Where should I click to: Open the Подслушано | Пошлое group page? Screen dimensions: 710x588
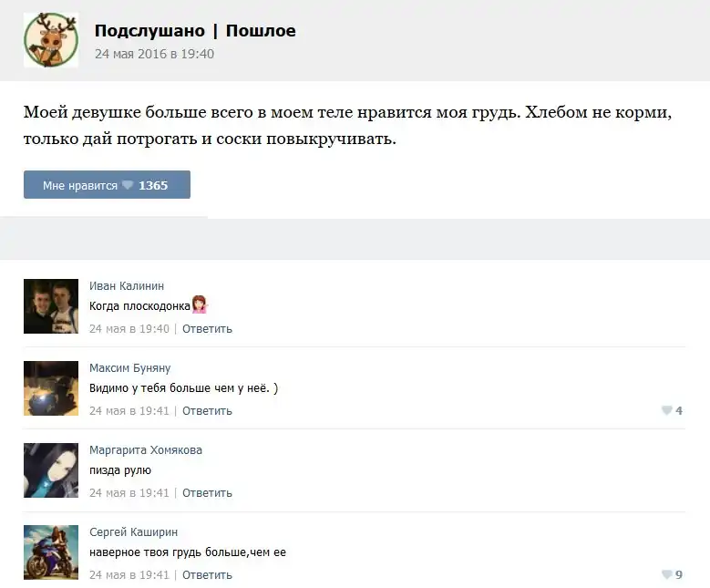195,31
